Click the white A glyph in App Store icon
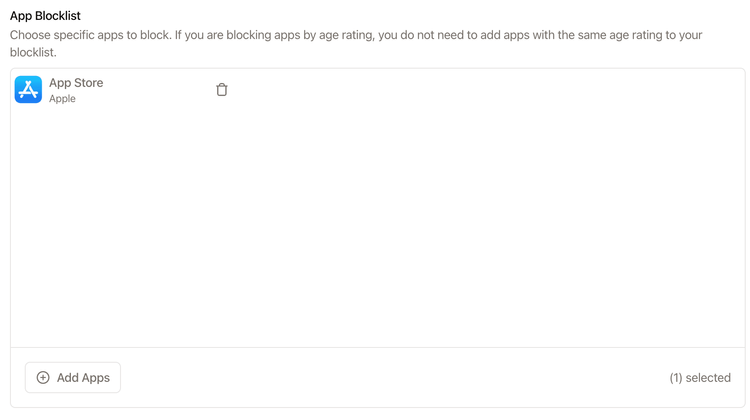750x420 pixels. [x=28, y=89]
